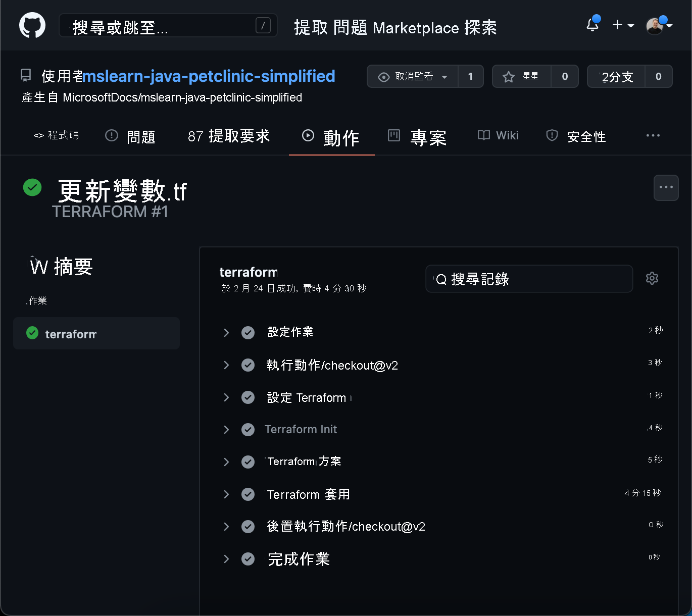Expand the 取消監看 dropdown caret
Screen dimensions: 692x616
coord(444,77)
